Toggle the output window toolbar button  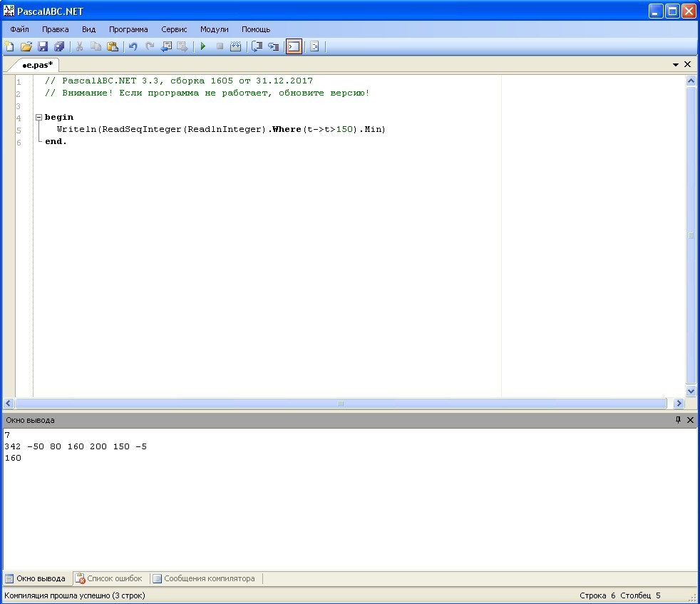(293, 47)
